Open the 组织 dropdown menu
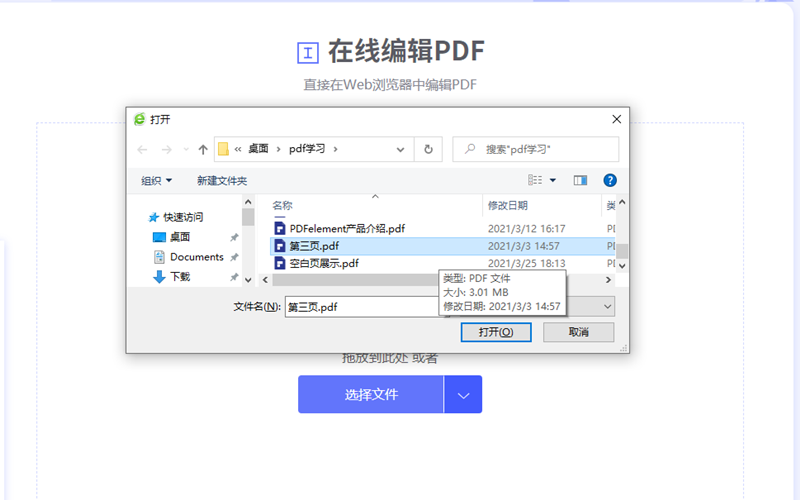Screen dimensions: 800x500 [x=156, y=181]
